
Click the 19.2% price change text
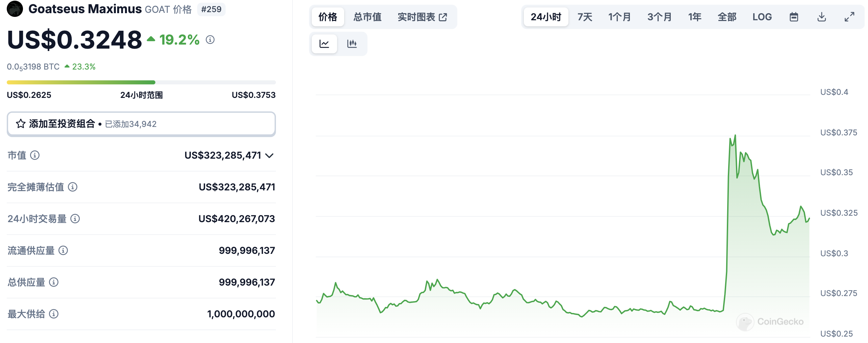pyautogui.click(x=179, y=40)
